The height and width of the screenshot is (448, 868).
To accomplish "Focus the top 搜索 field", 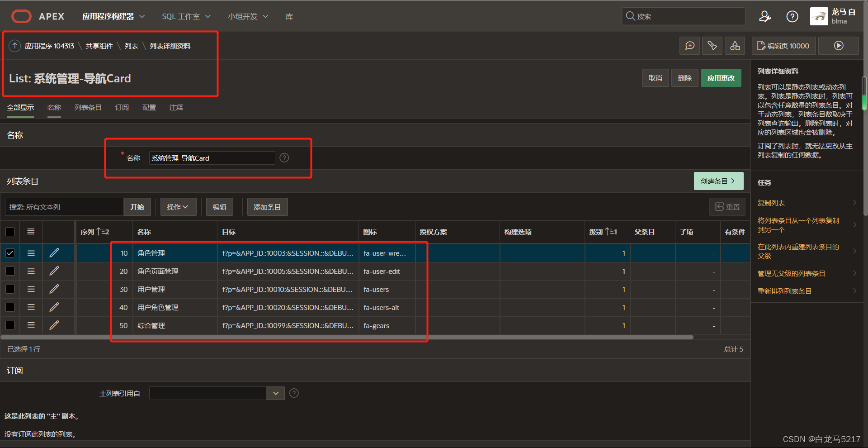I will (x=684, y=16).
